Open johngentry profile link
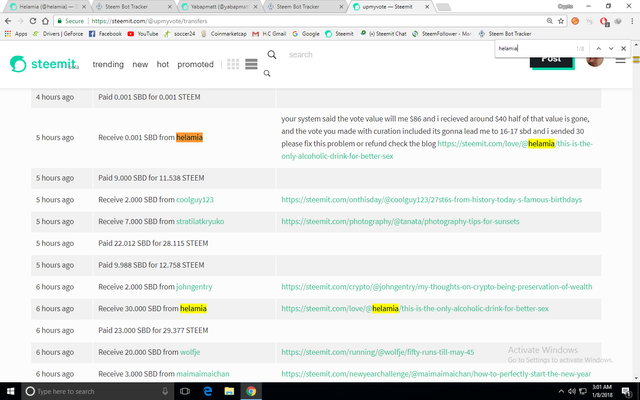The image size is (640, 400). (194, 287)
